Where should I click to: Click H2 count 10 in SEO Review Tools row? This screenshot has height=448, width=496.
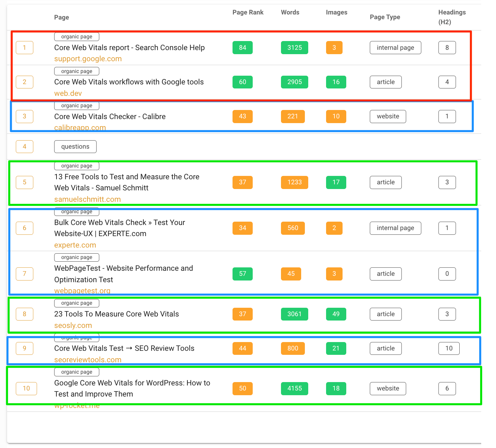click(449, 348)
